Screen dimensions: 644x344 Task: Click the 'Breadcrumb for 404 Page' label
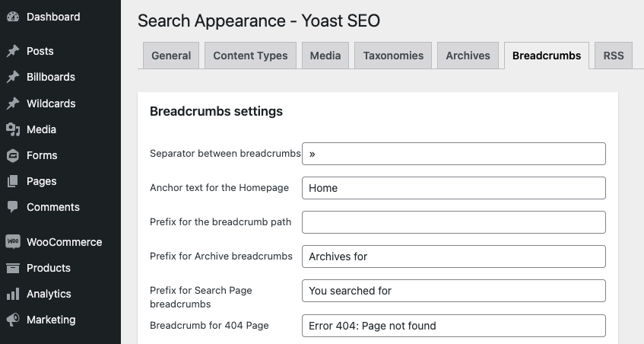coord(209,326)
